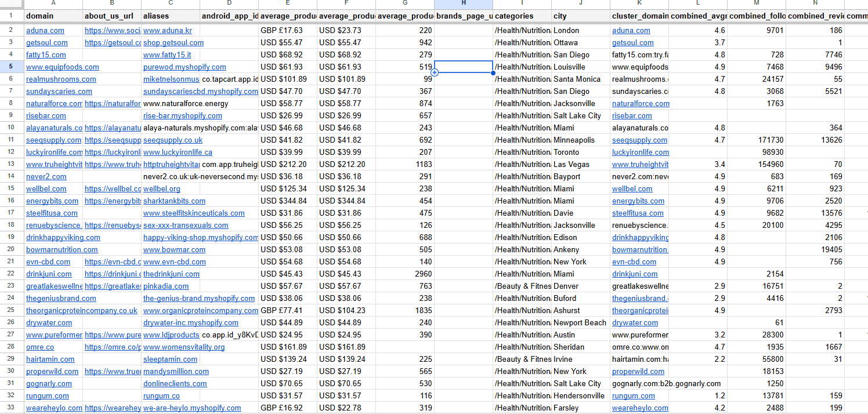Click the 'cluster_domain' header cell
The height and width of the screenshot is (414, 868).
(x=639, y=16)
